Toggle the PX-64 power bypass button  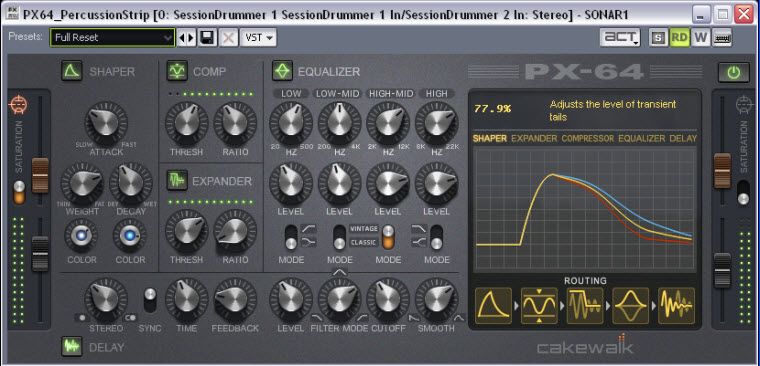tap(733, 73)
